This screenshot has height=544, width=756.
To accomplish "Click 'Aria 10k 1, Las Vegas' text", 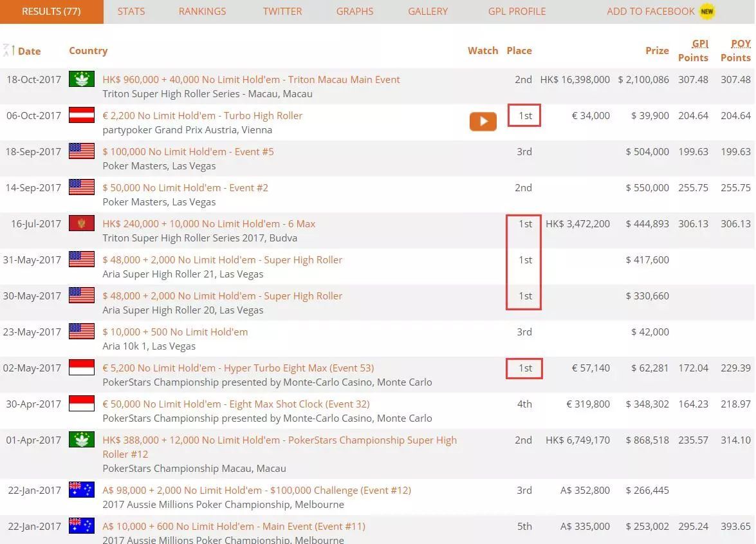I will tap(149, 346).
